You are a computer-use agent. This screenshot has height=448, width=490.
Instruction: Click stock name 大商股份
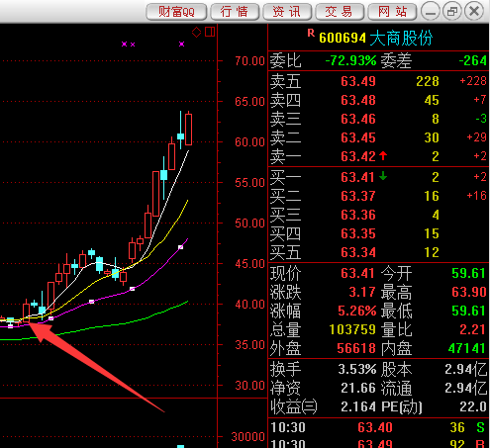[401, 39]
